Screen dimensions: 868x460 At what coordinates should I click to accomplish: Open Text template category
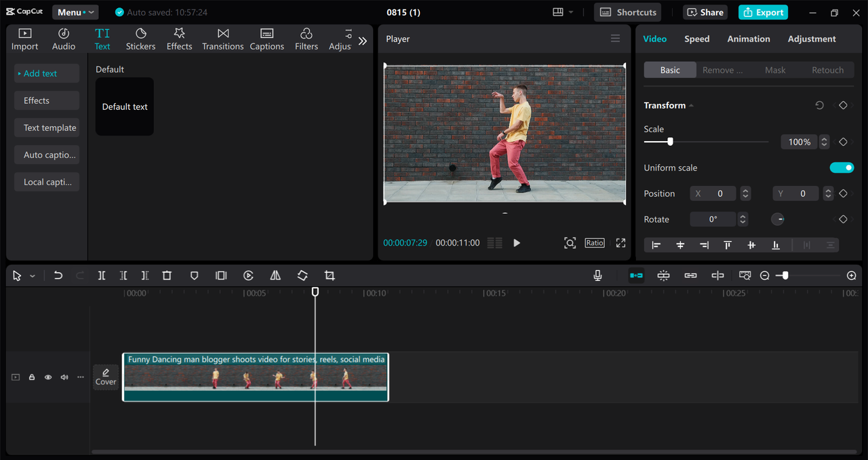[x=47, y=128]
